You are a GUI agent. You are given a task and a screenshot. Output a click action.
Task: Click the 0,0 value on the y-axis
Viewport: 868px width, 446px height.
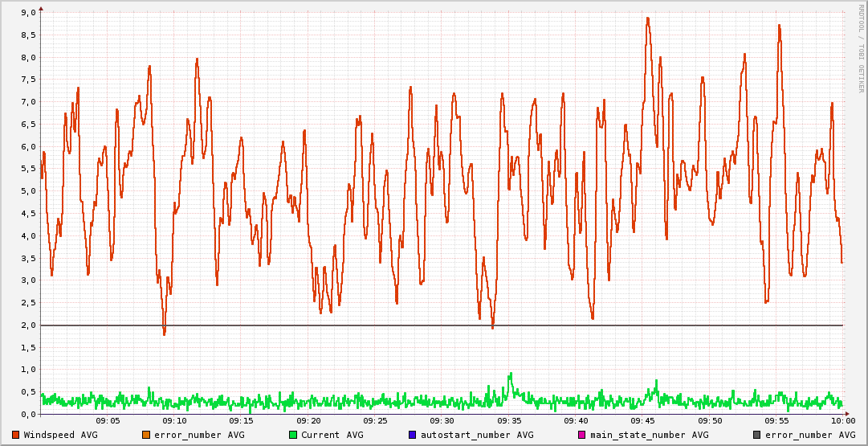(x=28, y=414)
